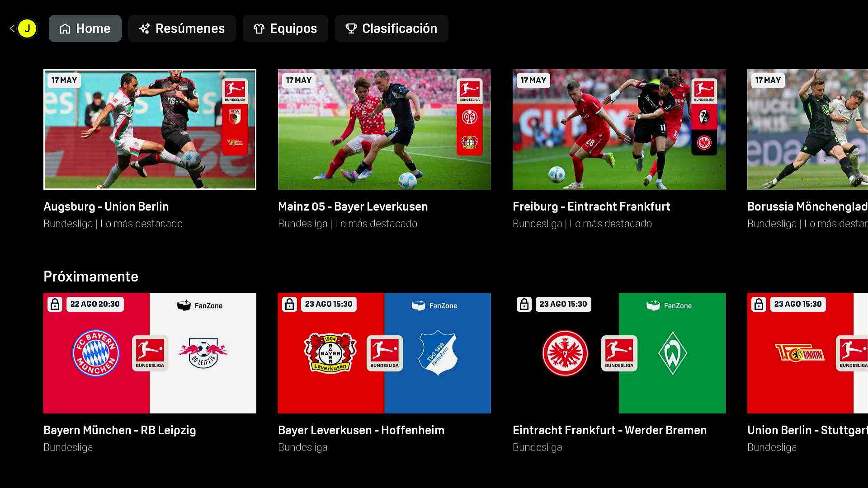Viewport: 868px width, 488px height.
Task: Click Bundesliga logo on Bayern München card
Action: pyautogui.click(x=150, y=353)
